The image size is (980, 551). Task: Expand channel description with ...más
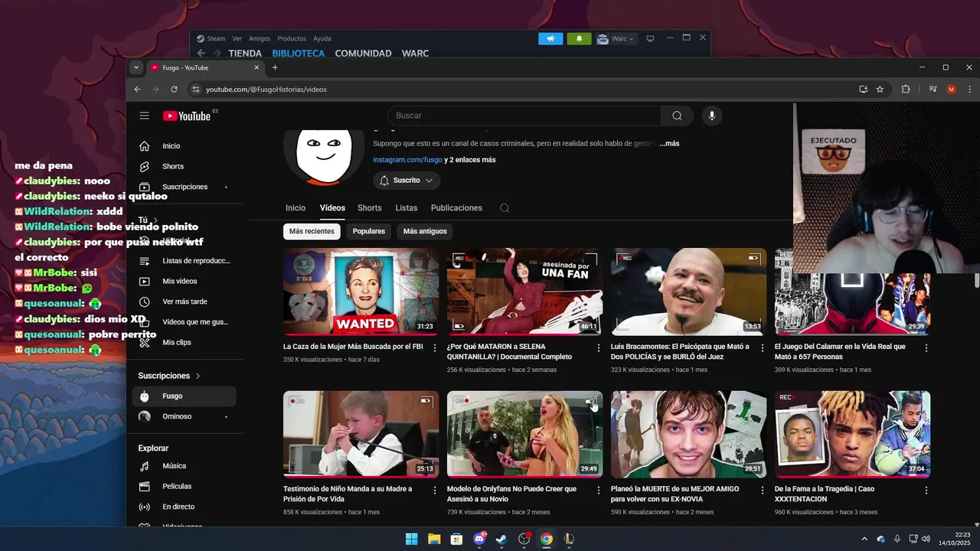coord(669,143)
